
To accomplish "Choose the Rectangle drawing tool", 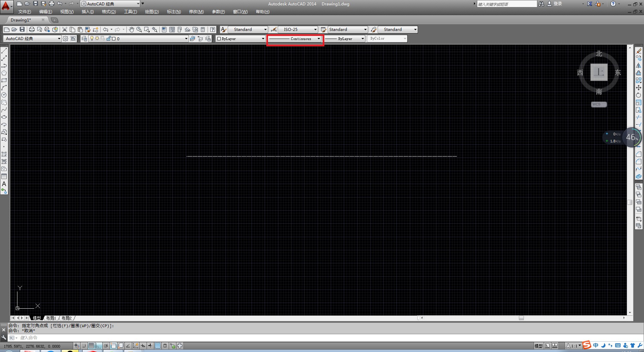I will (4, 80).
